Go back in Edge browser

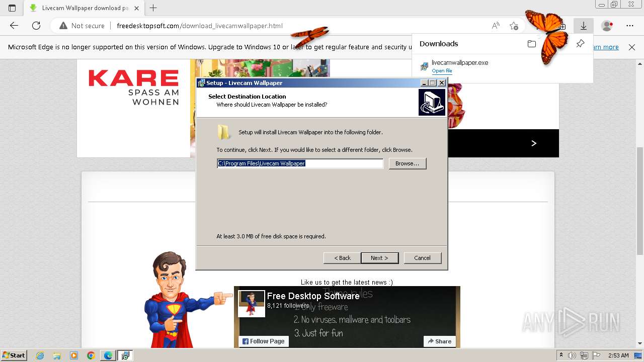click(x=14, y=26)
